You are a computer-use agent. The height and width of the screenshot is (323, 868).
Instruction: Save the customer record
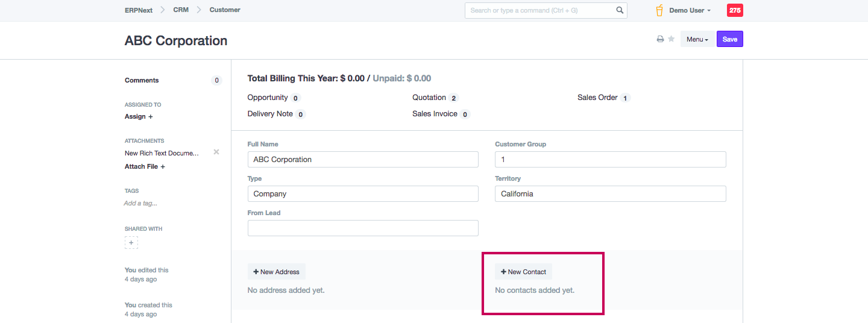[x=729, y=39]
